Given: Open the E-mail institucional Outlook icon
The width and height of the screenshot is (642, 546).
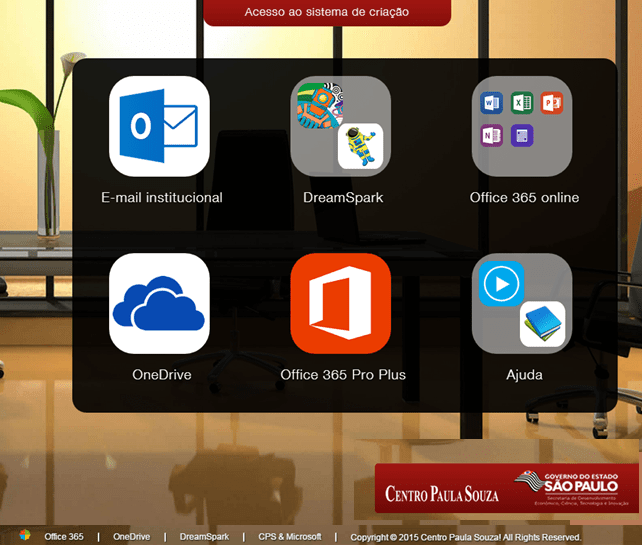Looking at the screenshot, I should [x=159, y=126].
